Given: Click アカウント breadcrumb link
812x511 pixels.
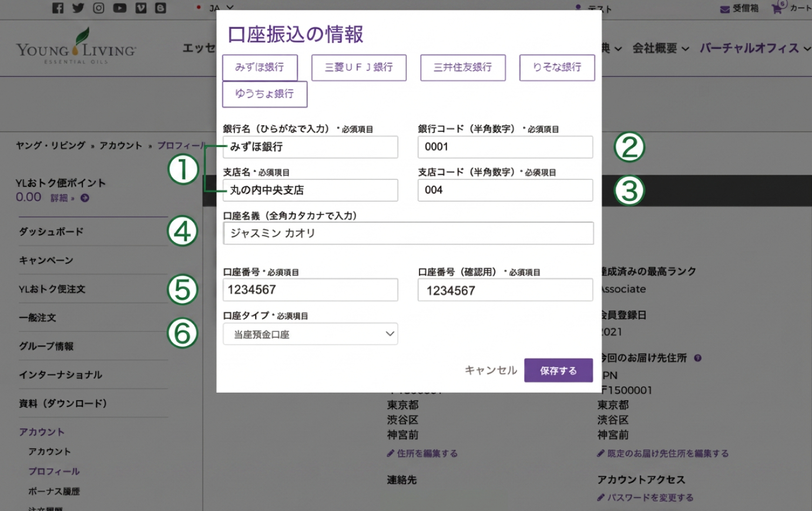Looking at the screenshot, I should coord(120,146).
